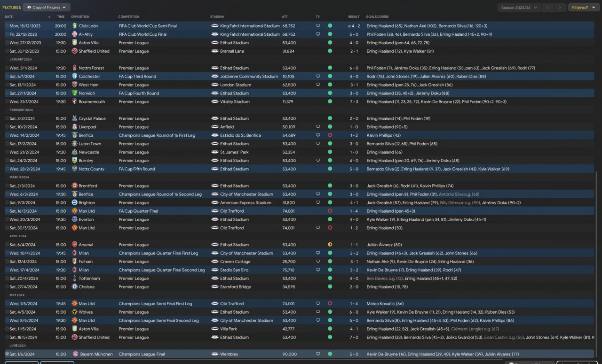Sort by the Opposition column header
This screenshot has height=364, width=602.
pyautogui.click(x=80, y=17)
